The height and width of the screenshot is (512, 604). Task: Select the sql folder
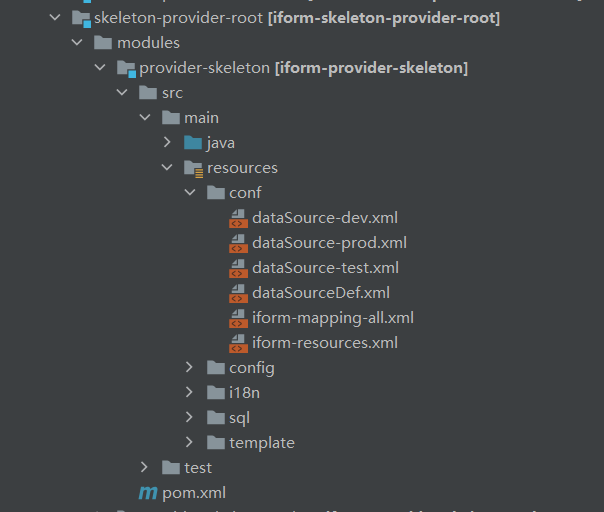pyautogui.click(x=239, y=418)
